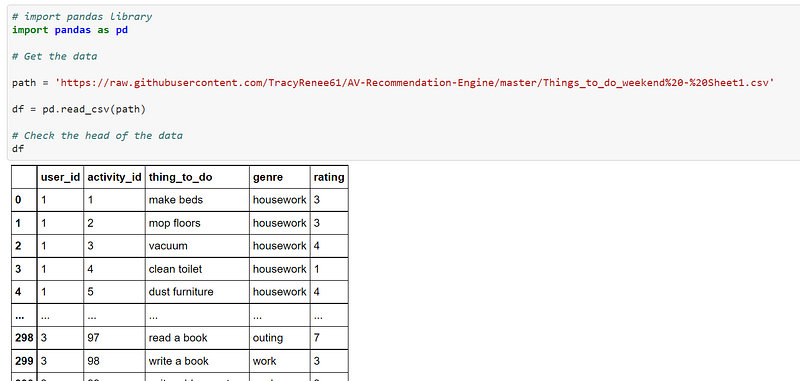Image resolution: width=800 pixels, height=381 pixels.
Task: Click row index 2
Action: [24, 246]
